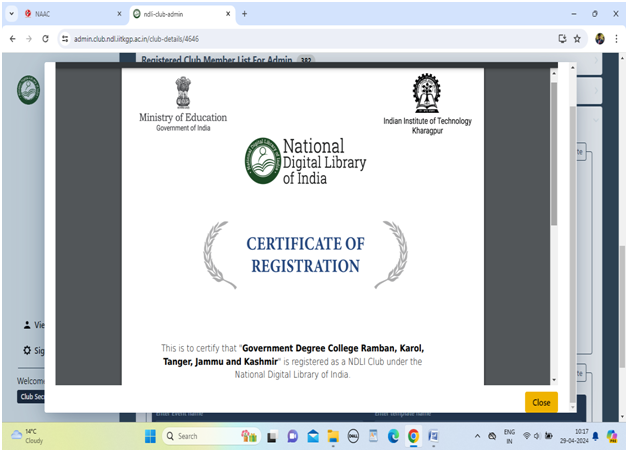
Task: Open Chrome profile avatar
Action: 600,39
